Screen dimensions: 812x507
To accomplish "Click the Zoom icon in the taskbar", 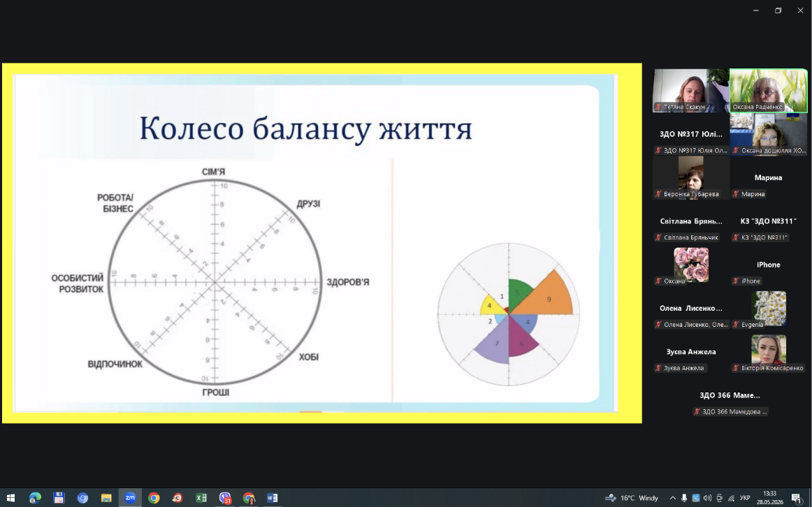I will 130,498.
